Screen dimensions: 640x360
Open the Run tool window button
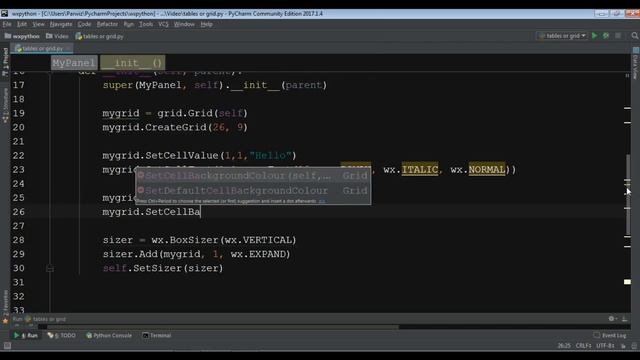pyautogui.click(x=26, y=336)
